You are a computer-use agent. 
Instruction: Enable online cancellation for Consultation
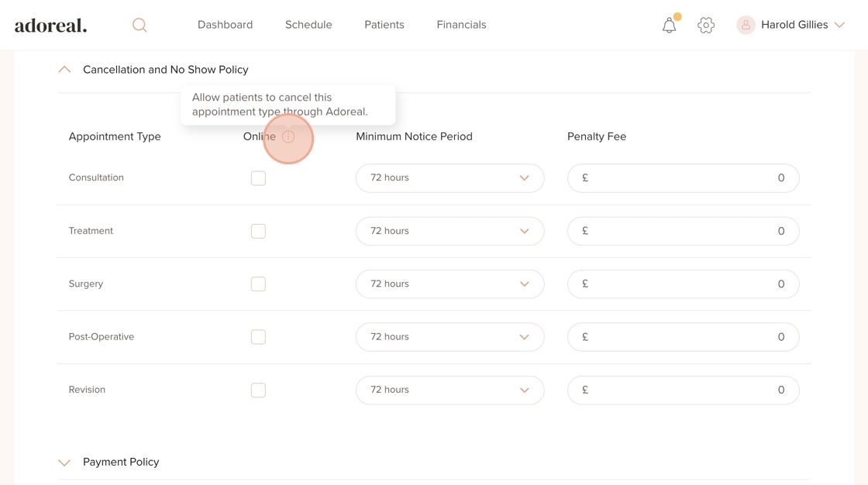coord(258,178)
